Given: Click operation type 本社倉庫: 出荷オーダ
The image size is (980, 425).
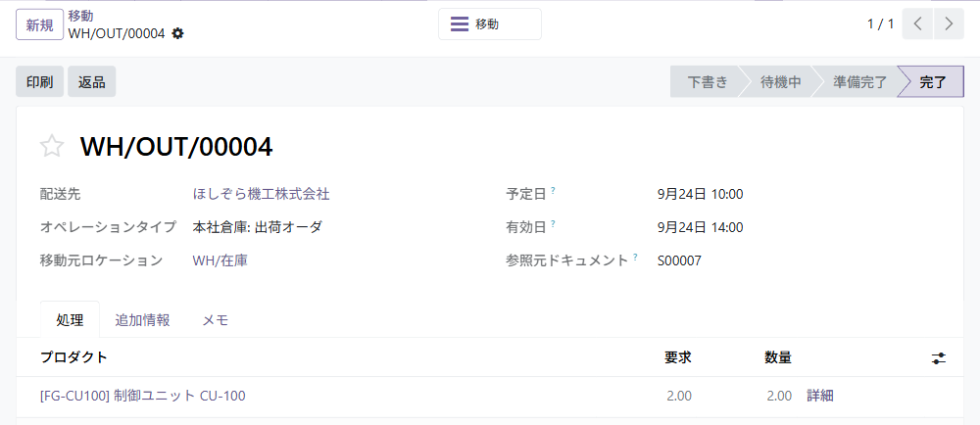Looking at the screenshot, I should (x=257, y=227).
